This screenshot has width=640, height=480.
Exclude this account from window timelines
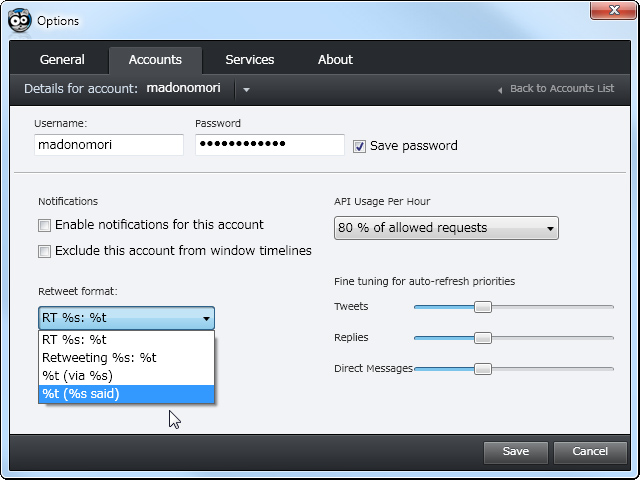click(44, 251)
